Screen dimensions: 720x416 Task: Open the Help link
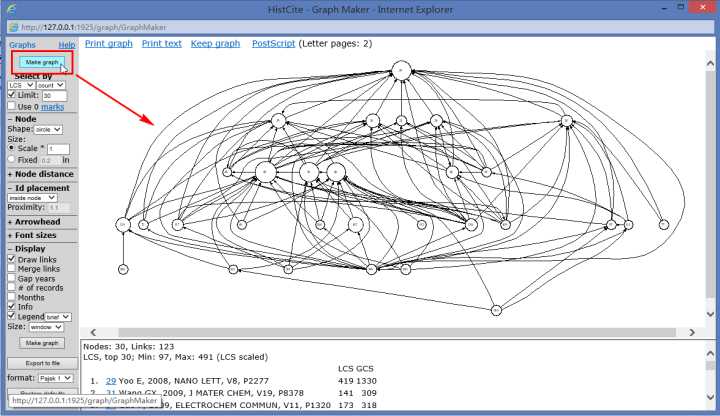click(x=67, y=45)
